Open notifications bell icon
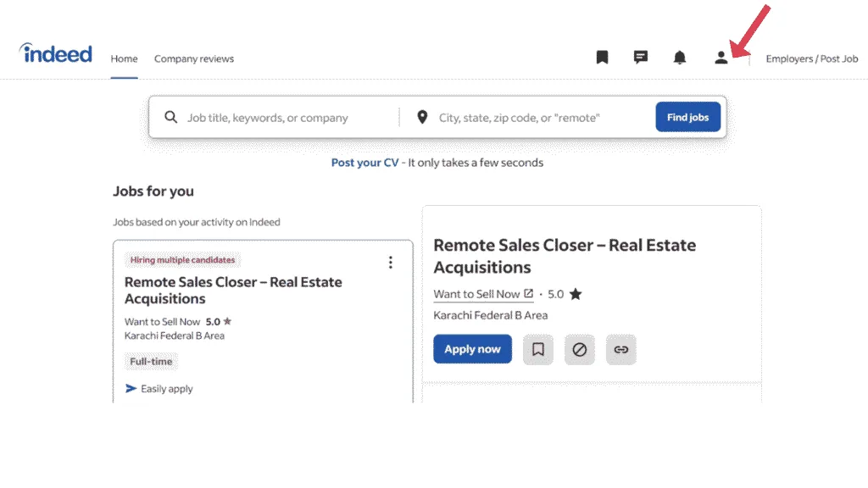The width and height of the screenshot is (868, 488). (680, 58)
